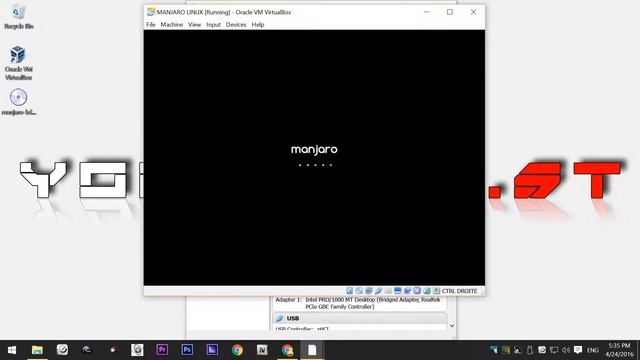Click the grey shared folders status icon
Image resolution: width=640 pixels, height=360 pixels.
[388, 291]
